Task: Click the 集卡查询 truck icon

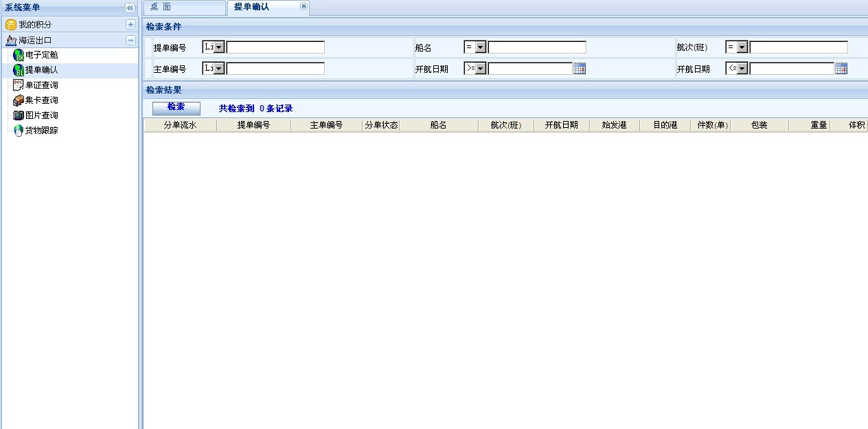Action: click(x=19, y=100)
